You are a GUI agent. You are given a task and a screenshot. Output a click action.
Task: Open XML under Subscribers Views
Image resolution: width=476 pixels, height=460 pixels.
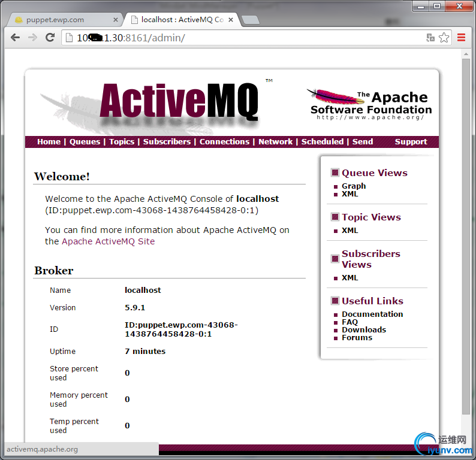point(350,278)
